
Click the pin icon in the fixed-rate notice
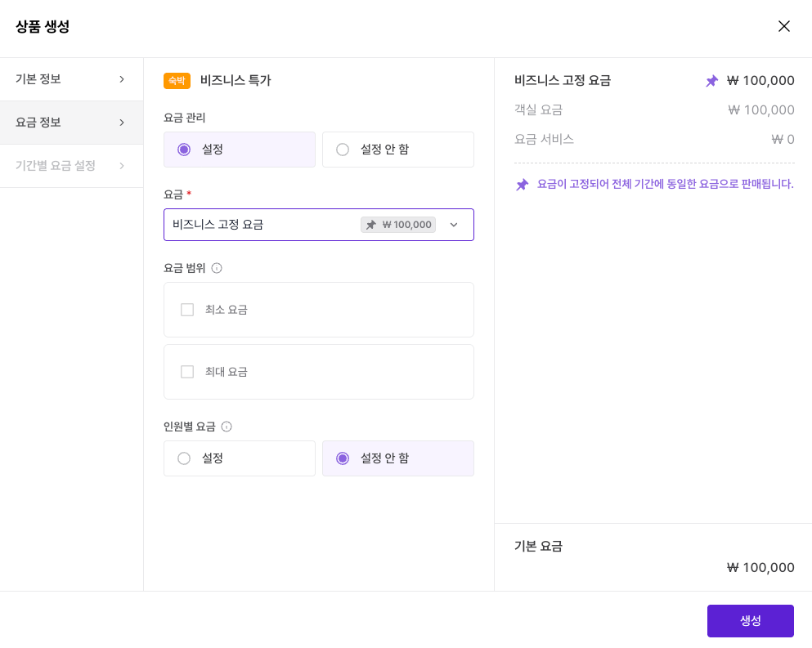(x=522, y=184)
